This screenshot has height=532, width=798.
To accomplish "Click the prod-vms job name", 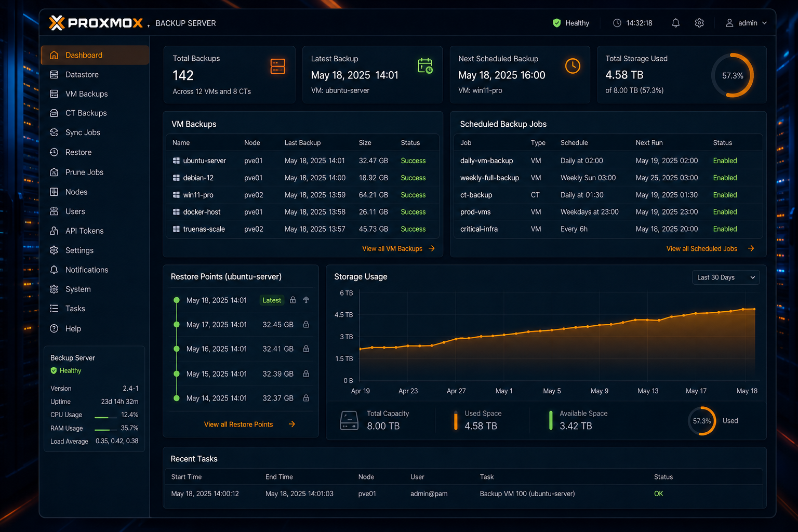I will coord(475,212).
